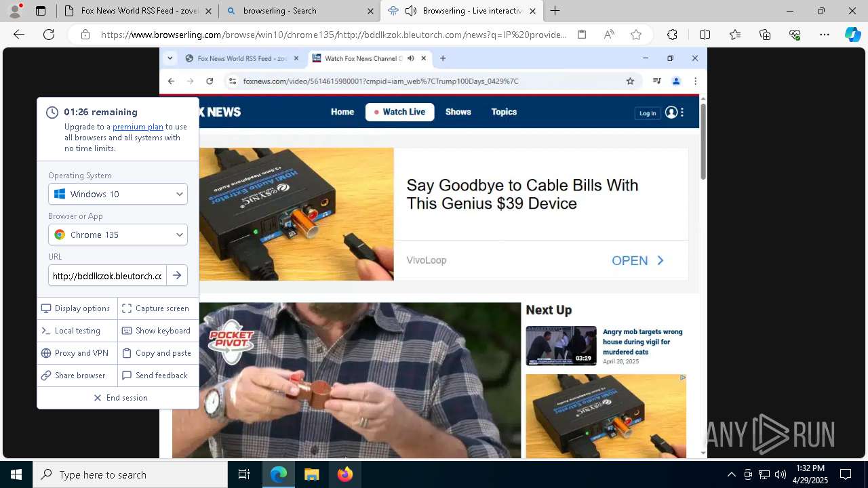Open Edge browser essentials icon
Image resolution: width=868 pixels, height=488 pixels.
pyautogui.click(x=795, y=35)
